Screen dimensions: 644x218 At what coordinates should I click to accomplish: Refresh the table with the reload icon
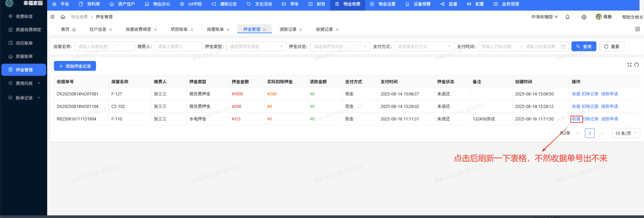click(637, 65)
